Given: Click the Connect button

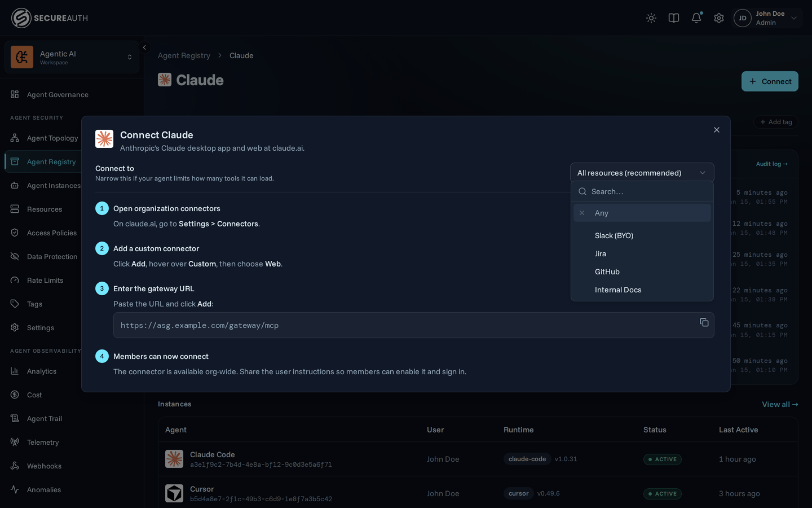Looking at the screenshot, I should [x=770, y=81].
